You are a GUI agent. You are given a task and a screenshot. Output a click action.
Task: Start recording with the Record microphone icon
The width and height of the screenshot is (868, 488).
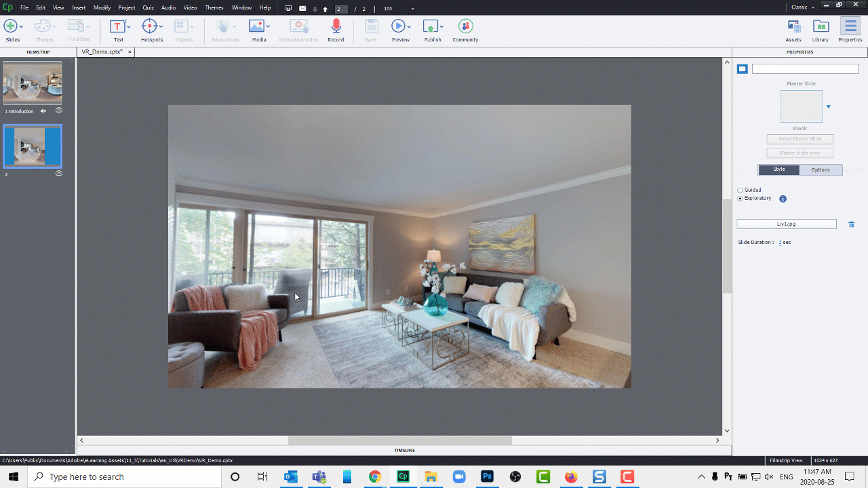click(336, 26)
